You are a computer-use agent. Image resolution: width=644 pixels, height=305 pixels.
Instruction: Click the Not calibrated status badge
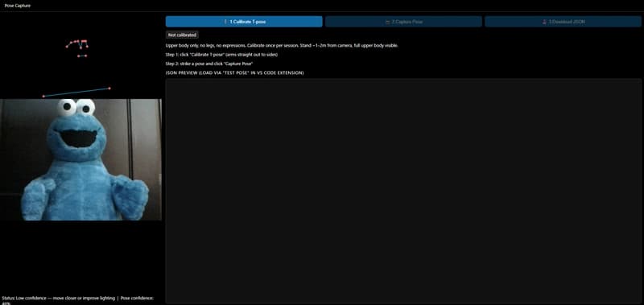pyautogui.click(x=183, y=35)
